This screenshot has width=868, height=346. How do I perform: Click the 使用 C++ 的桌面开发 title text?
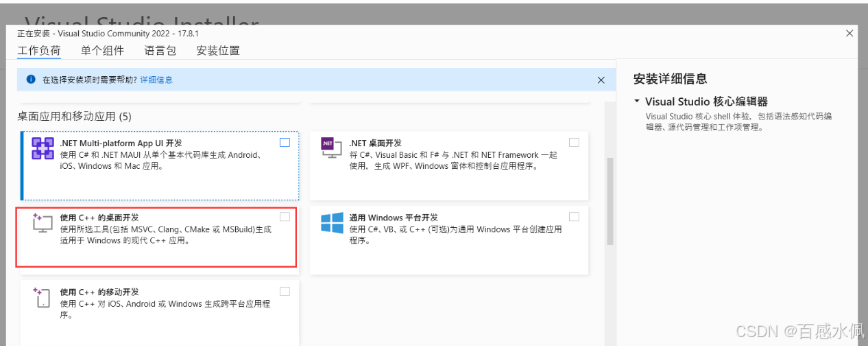pos(99,218)
